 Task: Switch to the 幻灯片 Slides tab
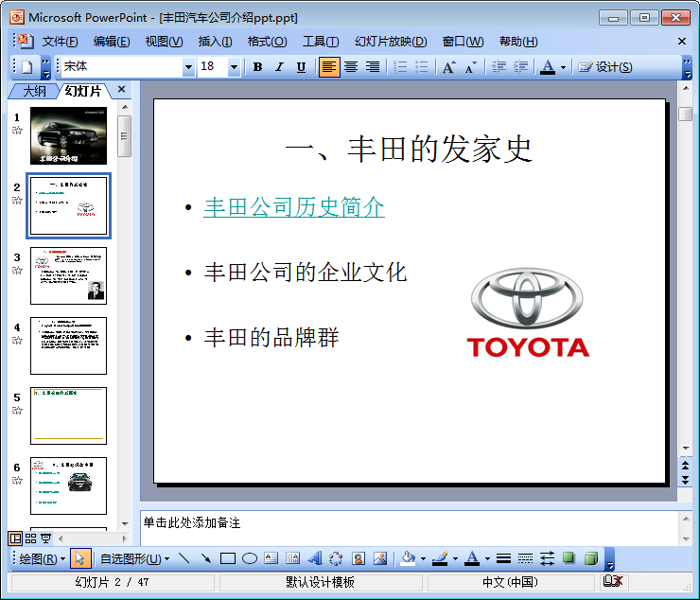tap(83, 91)
